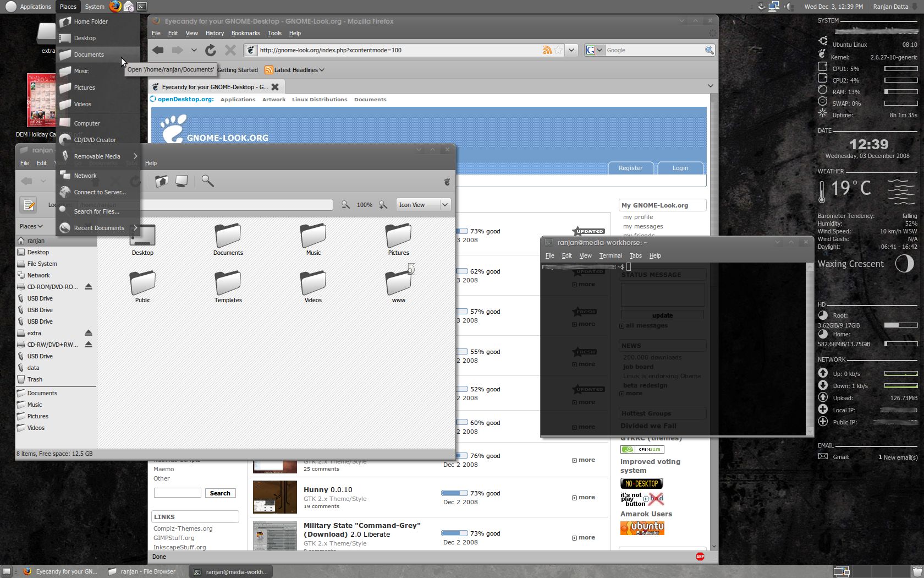Launch Firefox from top panel icon
The height and width of the screenshot is (578, 924).
(x=115, y=7)
